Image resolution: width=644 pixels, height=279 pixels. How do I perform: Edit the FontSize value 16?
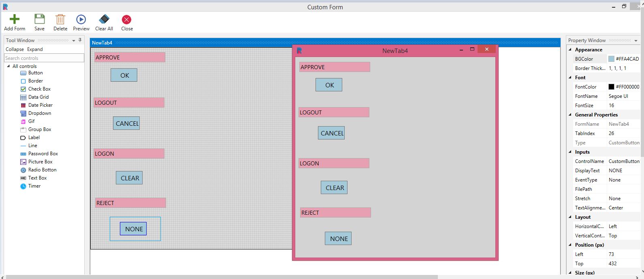tap(623, 105)
